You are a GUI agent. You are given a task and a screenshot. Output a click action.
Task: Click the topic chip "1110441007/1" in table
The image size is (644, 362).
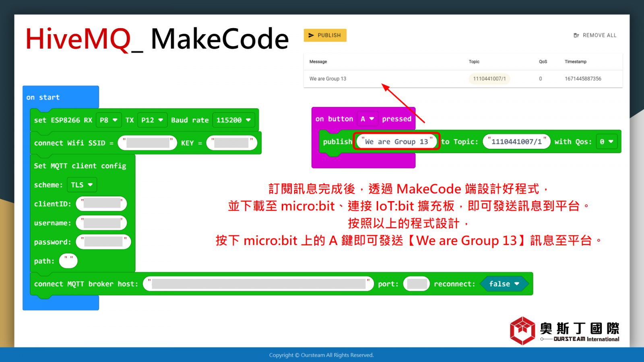pos(489,79)
